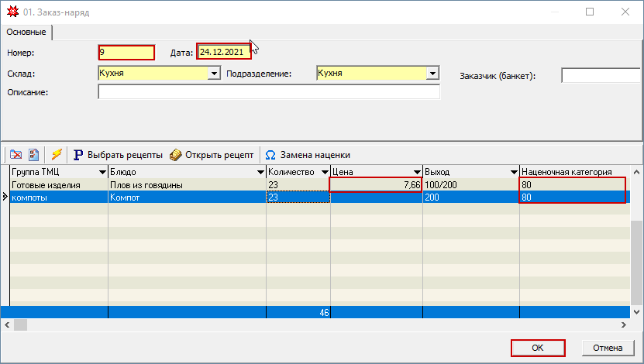Expand the Склад dropdown
This screenshot has height=364, width=644.
click(214, 74)
